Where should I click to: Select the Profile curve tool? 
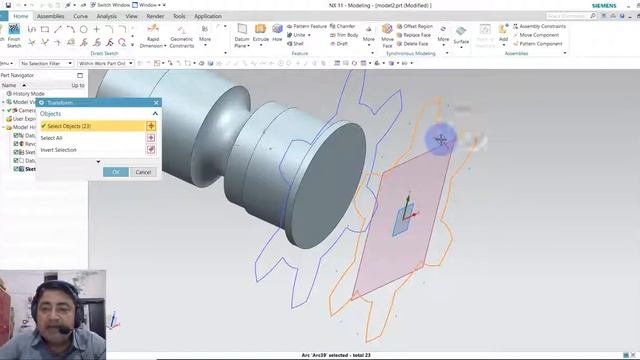pyautogui.click(x=32, y=29)
